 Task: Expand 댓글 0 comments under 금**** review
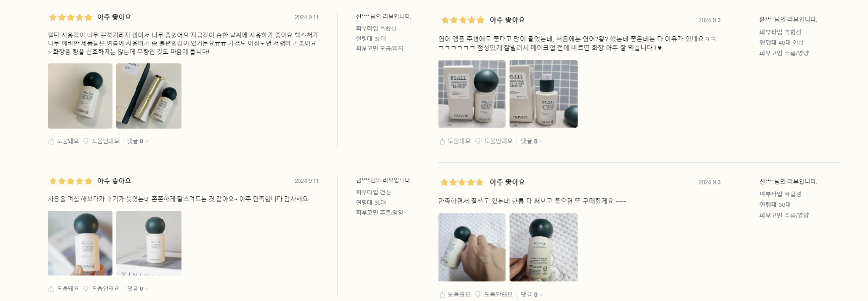coord(138,288)
